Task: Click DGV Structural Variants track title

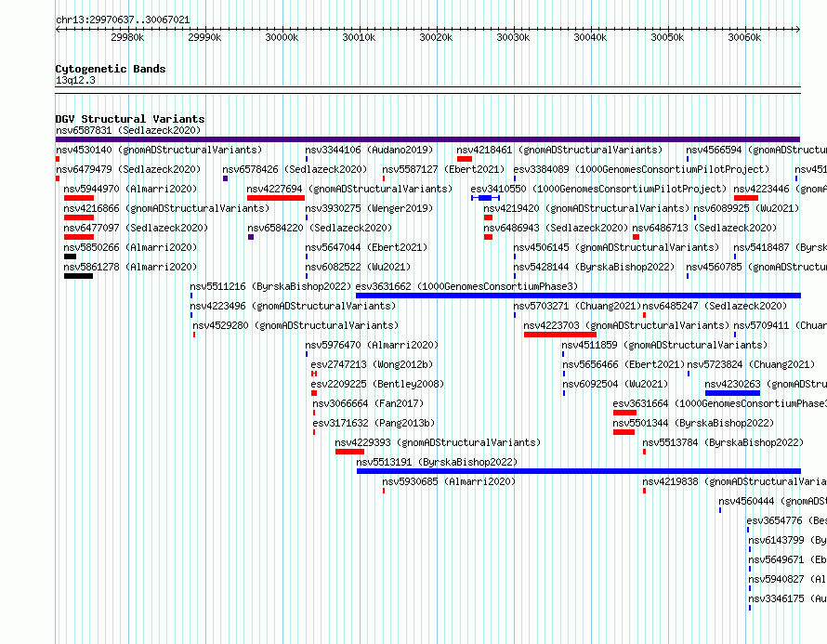Action: 130,119
